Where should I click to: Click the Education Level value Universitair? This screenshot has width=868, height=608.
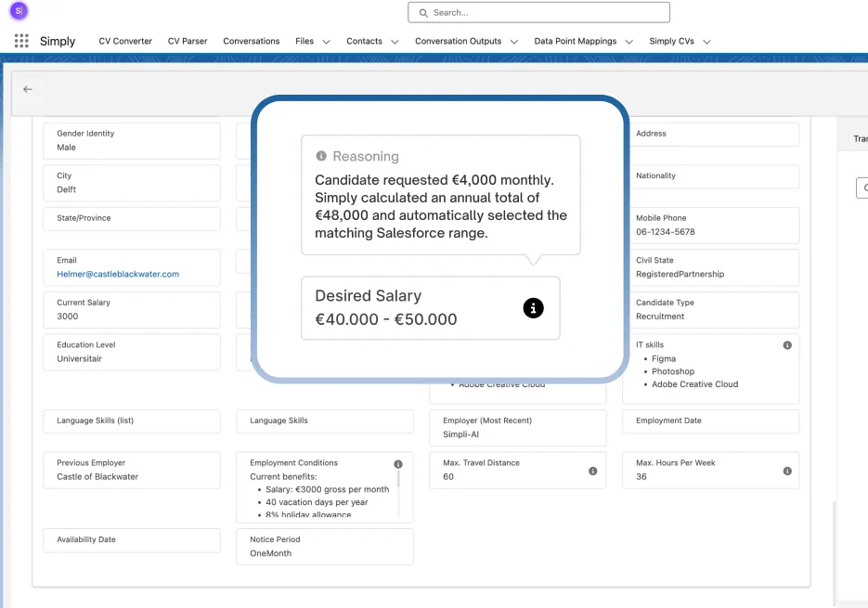coord(79,359)
